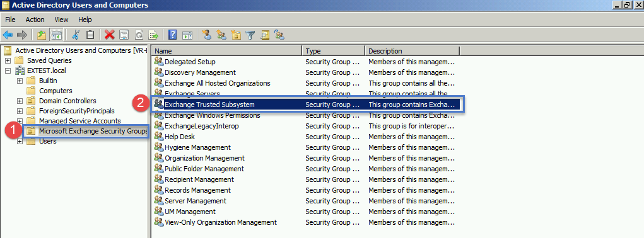Viewport: 644px width, 238px height.
Task: Collapse the EXTEST.local domain node
Action: pos(8,71)
